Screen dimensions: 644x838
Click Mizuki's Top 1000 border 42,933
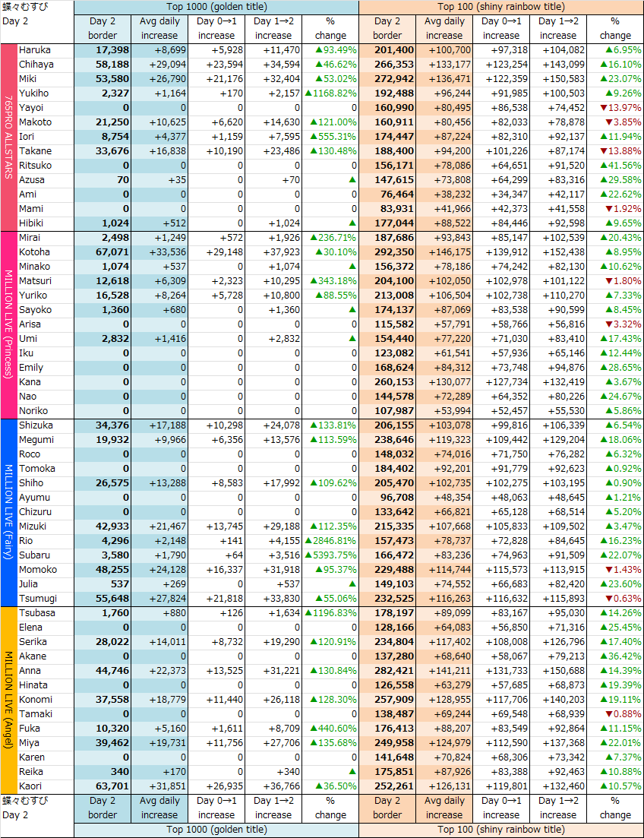(x=103, y=527)
